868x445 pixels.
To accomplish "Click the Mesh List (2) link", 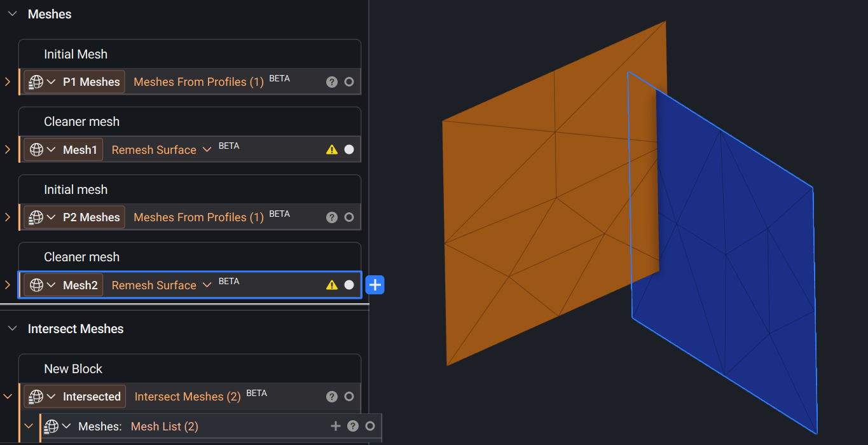I will (x=165, y=427).
